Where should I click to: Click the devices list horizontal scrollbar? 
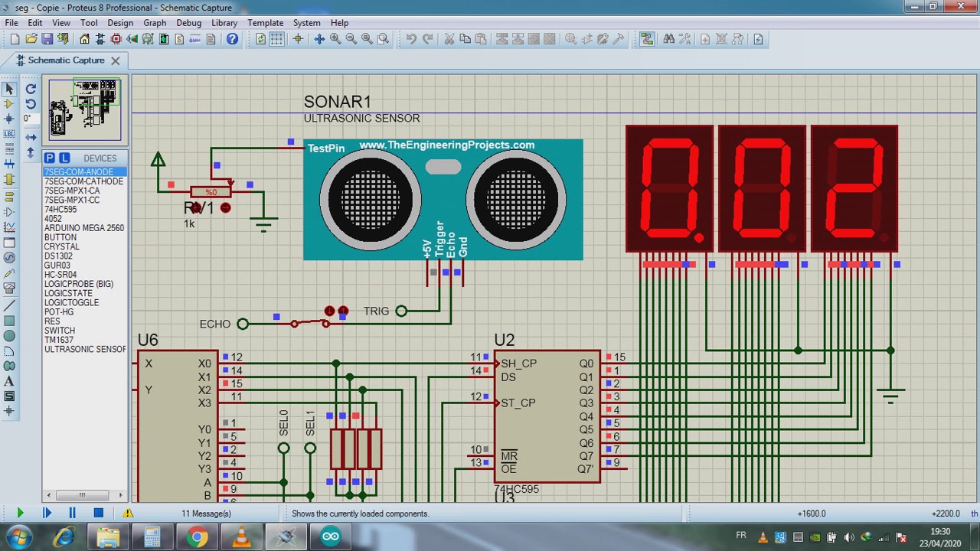pyautogui.click(x=82, y=495)
